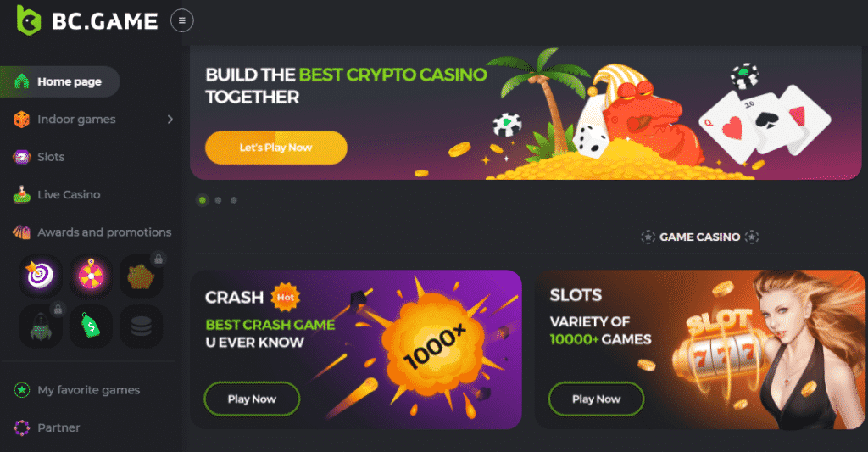Image resolution: width=868 pixels, height=452 pixels.
Task: Open the target spin bonus icon
Action: coord(41,276)
